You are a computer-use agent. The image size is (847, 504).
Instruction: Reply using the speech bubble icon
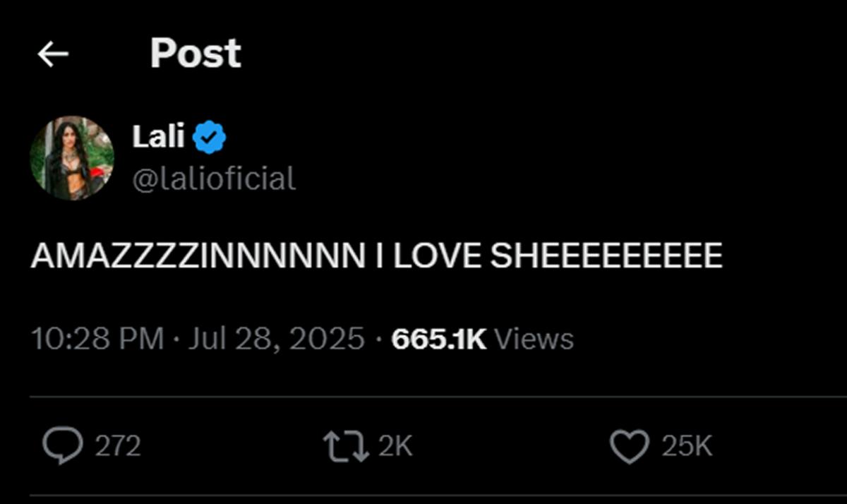tap(64, 446)
